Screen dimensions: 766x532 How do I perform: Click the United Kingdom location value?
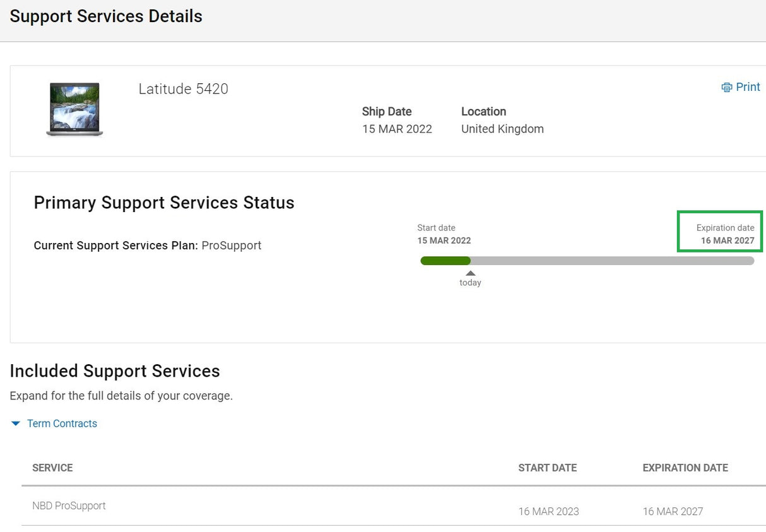coord(502,129)
